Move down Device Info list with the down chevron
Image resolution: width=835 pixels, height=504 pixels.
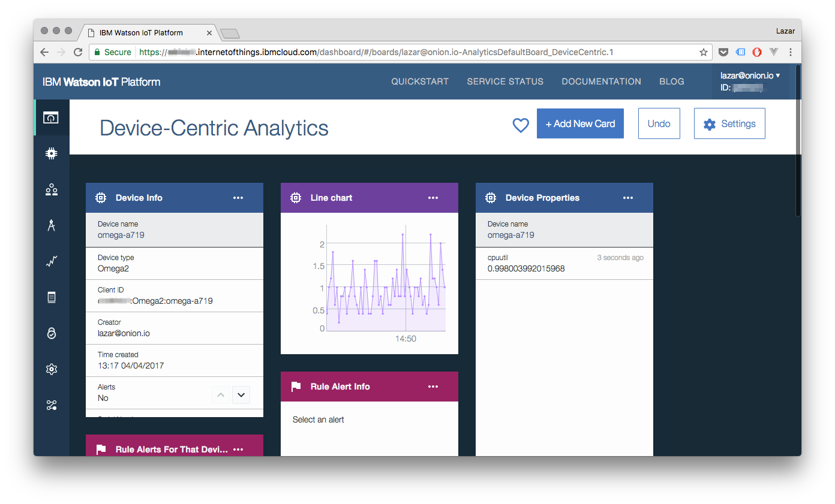(x=241, y=395)
